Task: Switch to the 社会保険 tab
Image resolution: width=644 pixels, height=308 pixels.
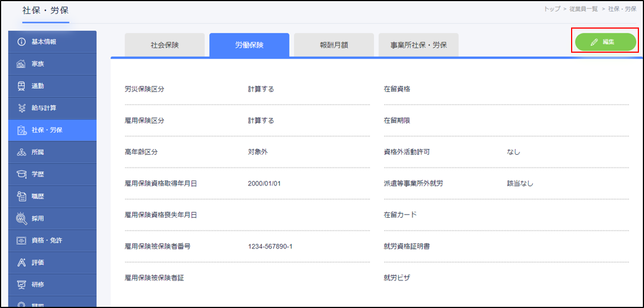Action: [164, 45]
